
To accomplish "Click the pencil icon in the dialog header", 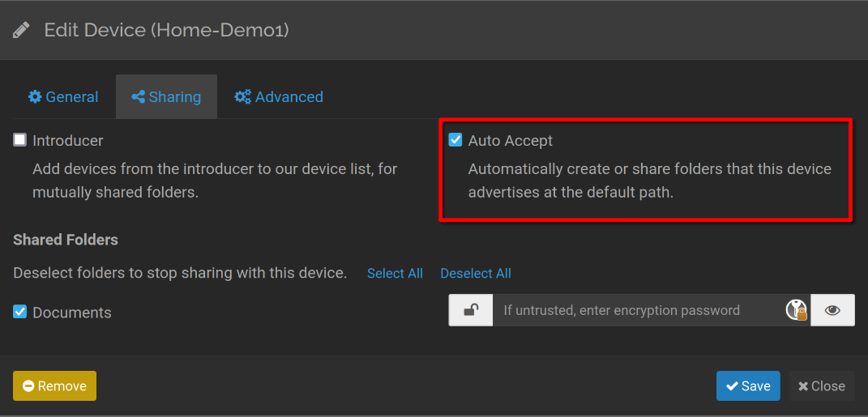I will pyautogui.click(x=22, y=31).
